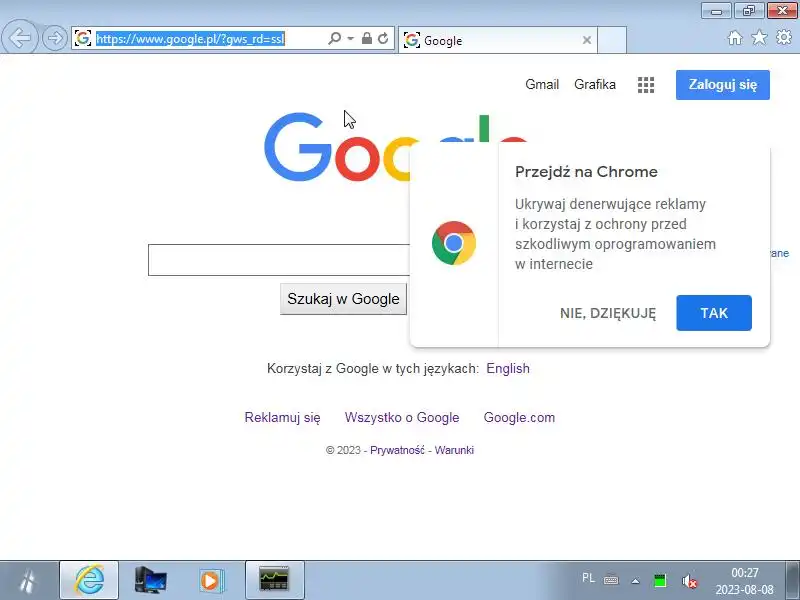Image resolution: width=800 pixels, height=600 pixels.
Task: Click Internet Explorer taskbar icon
Action: (89, 580)
